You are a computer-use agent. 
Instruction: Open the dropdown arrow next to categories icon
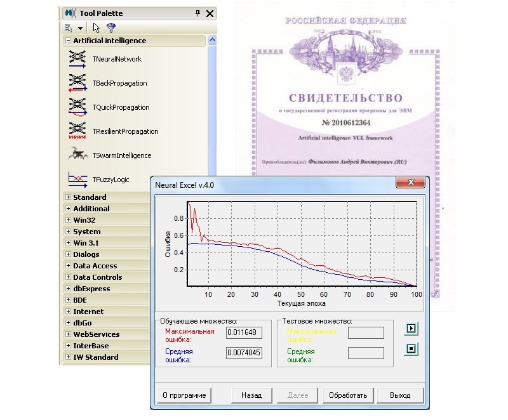(80, 29)
